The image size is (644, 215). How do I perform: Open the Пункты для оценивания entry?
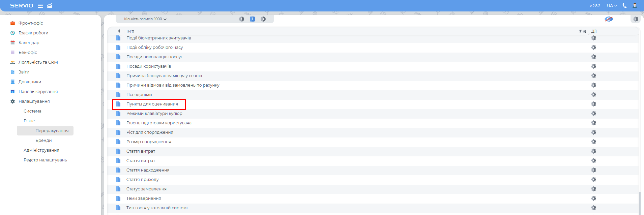pos(152,104)
